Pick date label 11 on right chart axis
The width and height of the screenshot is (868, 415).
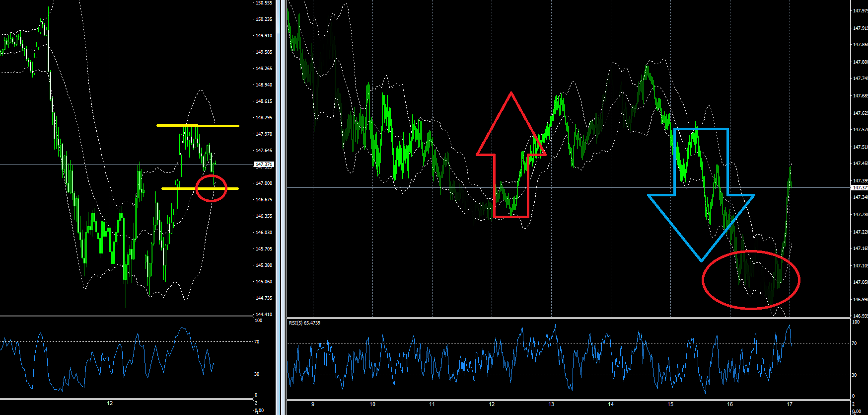click(x=432, y=405)
